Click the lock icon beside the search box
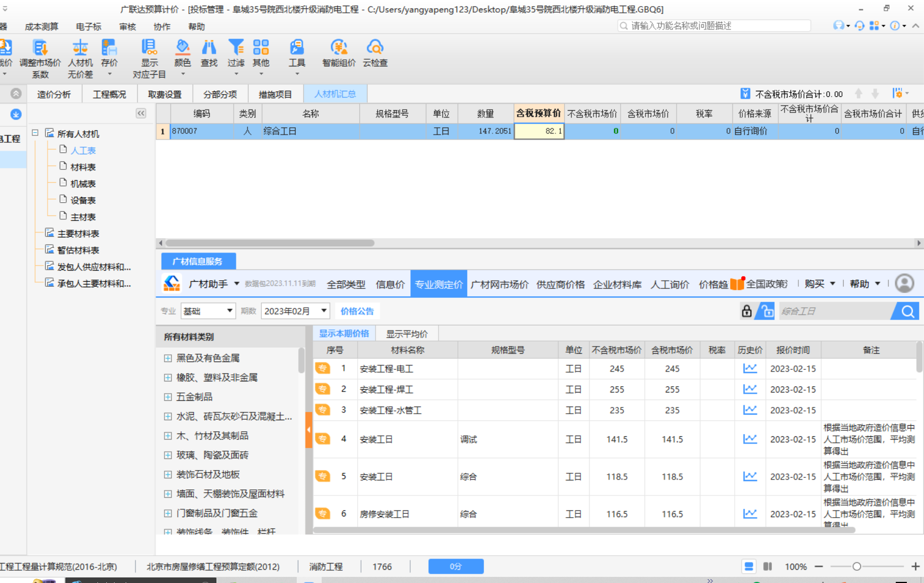Image resolution: width=924 pixels, height=583 pixels. point(746,311)
